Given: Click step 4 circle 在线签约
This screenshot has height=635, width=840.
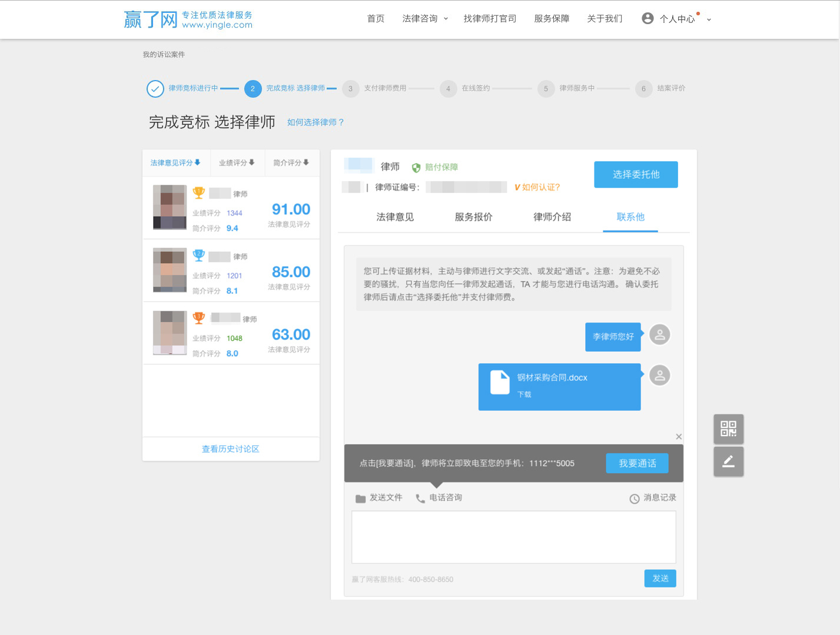Looking at the screenshot, I should [x=448, y=89].
